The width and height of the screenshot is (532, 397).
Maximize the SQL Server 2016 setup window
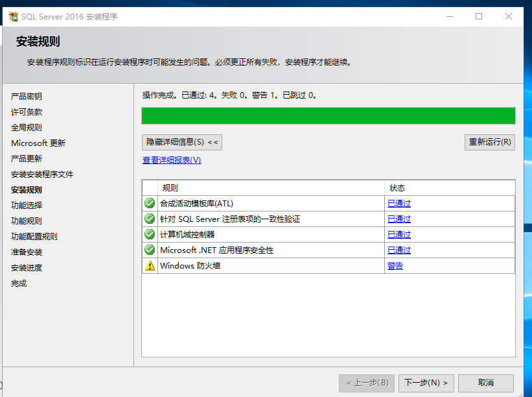coord(479,16)
